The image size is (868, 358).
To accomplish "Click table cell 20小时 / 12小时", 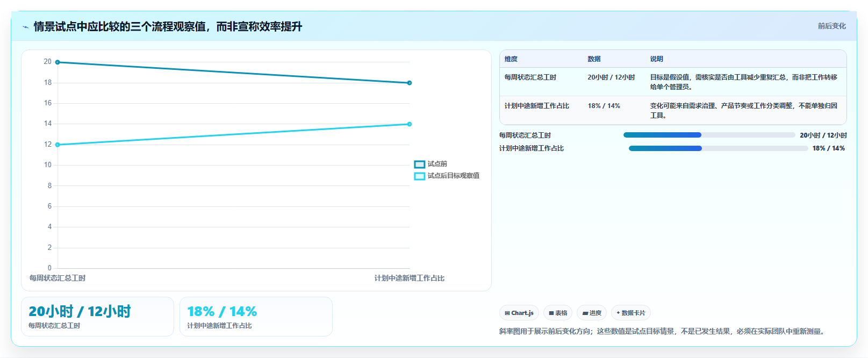I will (x=611, y=77).
